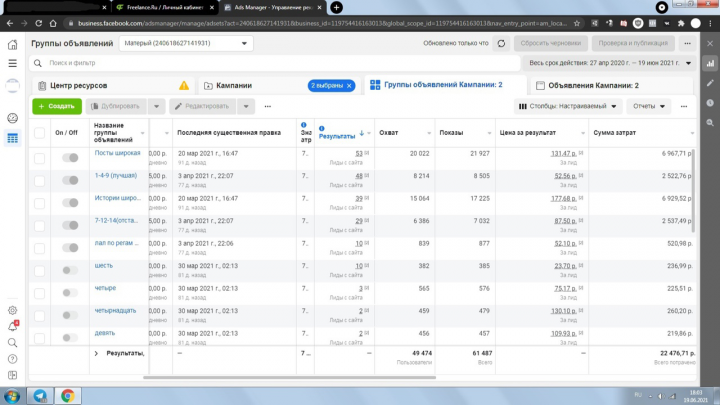The width and height of the screenshot is (720, 405).
Task: Remove the 2 выбраны filter chip
Action: [x=349, y=86]
